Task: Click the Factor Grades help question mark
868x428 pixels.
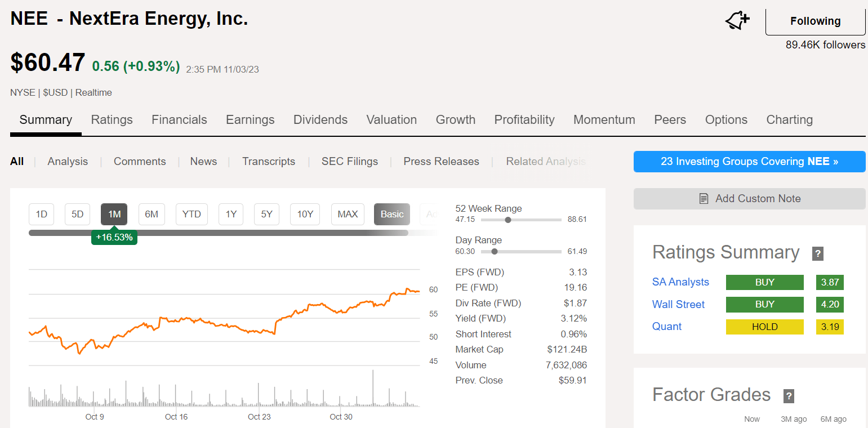Action: [x=789, y=396]
